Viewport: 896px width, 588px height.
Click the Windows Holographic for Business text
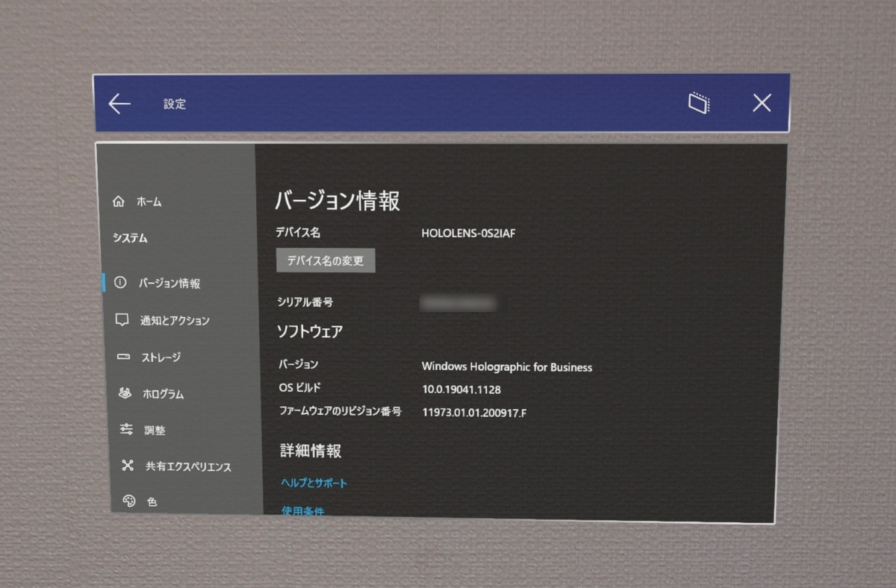[507, 366]
